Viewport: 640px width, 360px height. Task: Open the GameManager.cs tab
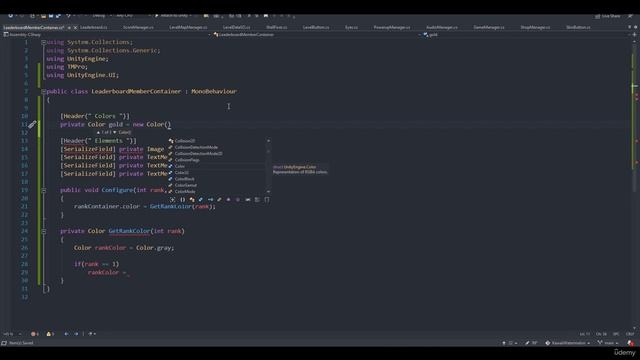(489, 27)
